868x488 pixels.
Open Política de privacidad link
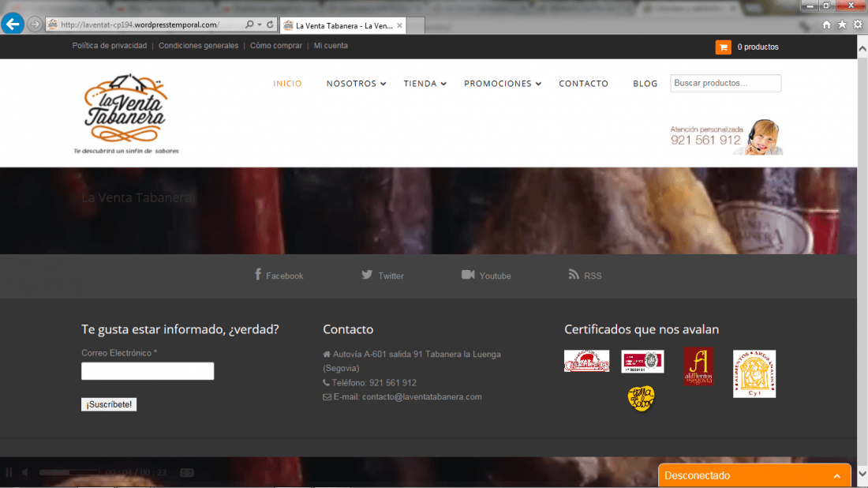110,46
